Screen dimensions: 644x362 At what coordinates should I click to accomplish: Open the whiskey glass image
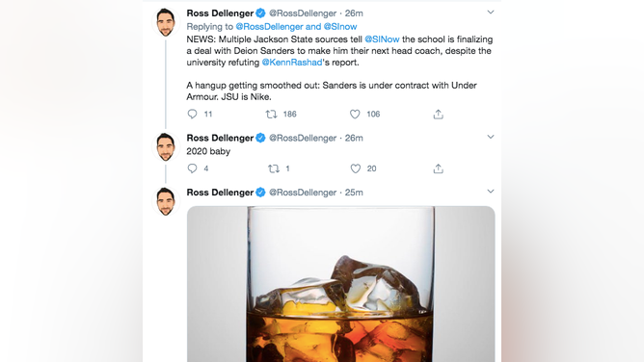341,284
